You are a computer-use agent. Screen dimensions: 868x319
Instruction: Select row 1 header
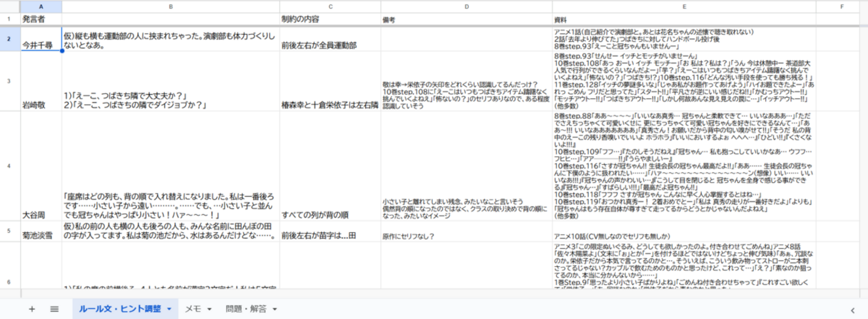pyautogui.click(x=10, y=19)
